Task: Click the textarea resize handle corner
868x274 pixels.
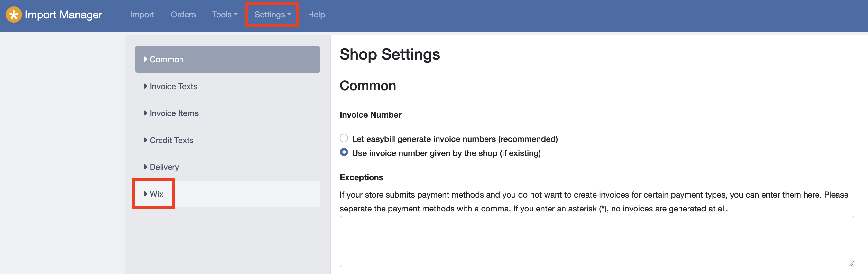Action: (851, 264)
